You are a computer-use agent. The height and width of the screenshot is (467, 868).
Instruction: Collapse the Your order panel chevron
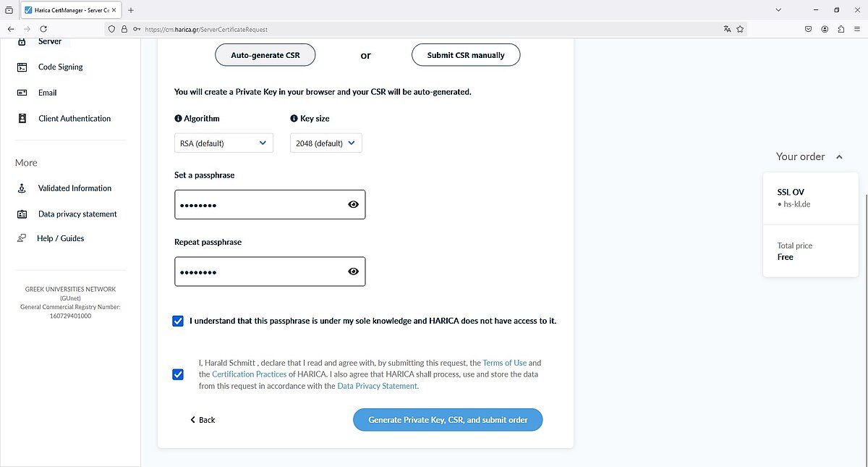point(839,157)
